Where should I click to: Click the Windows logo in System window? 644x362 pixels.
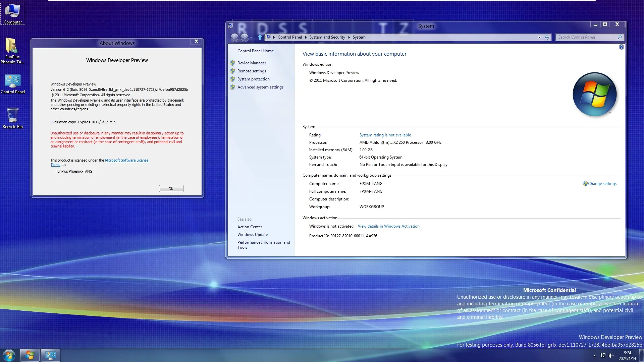click(x=594, y=95)
